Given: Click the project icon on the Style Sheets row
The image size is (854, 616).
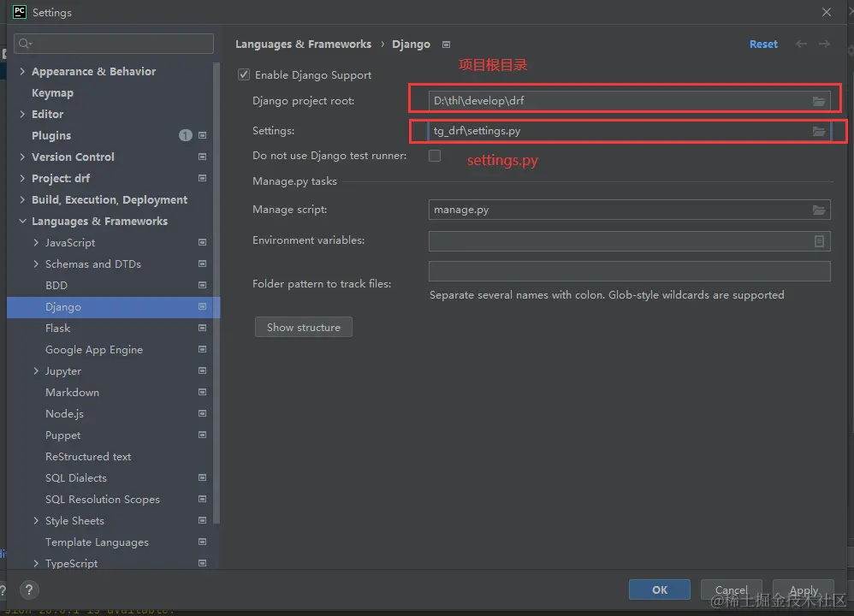Looking at the screenshot, I should tap(202, 520).
